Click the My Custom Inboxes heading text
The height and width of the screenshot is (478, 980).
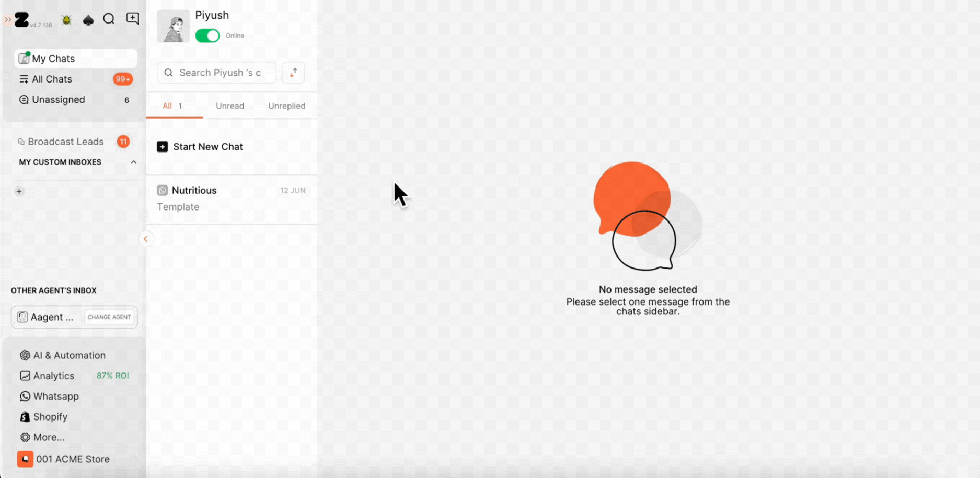60,162
